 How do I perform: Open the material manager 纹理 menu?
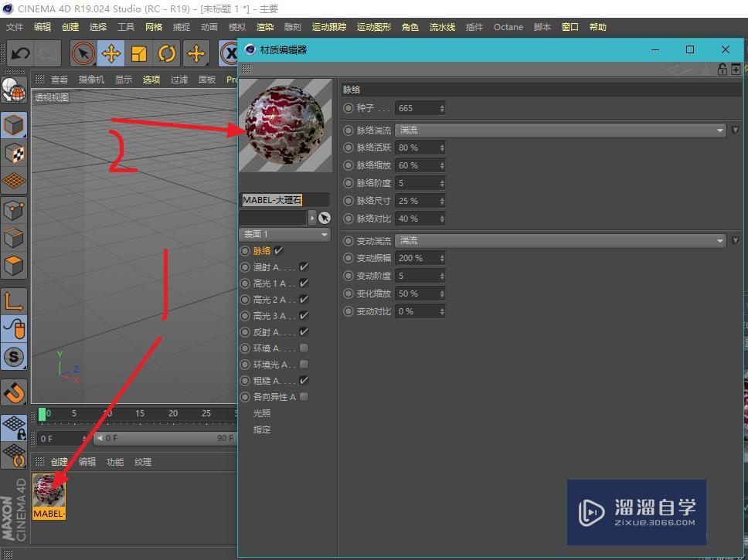click(143, 462)
